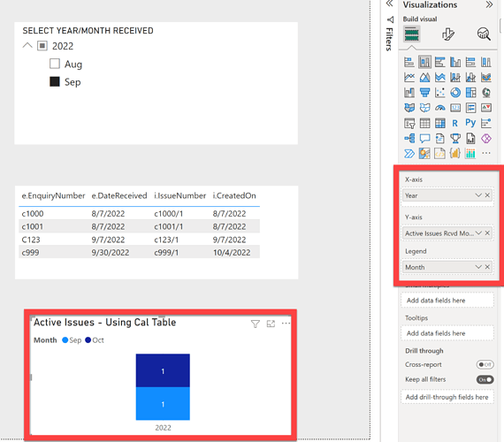Check the Aug month checkbox
The image size is (504, 442).
(55, 64)
